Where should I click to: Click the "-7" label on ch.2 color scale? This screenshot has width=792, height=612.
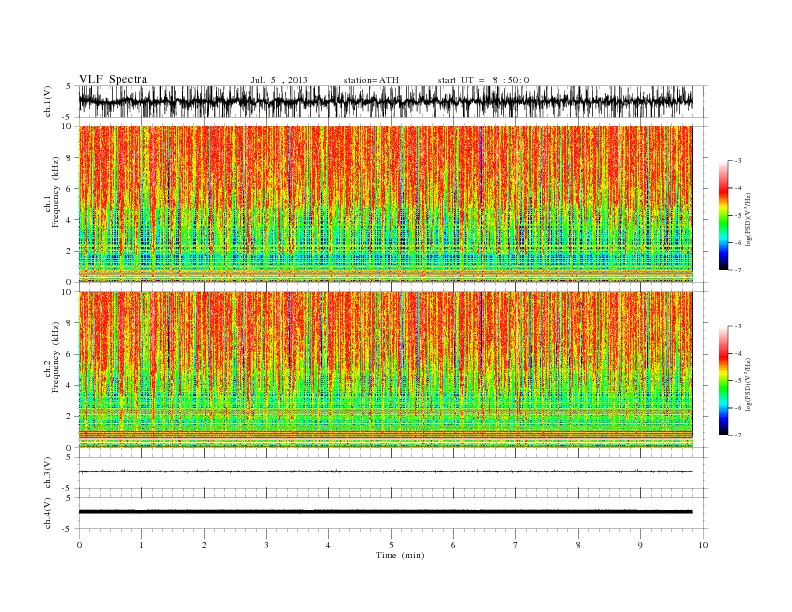click(737, 435)
